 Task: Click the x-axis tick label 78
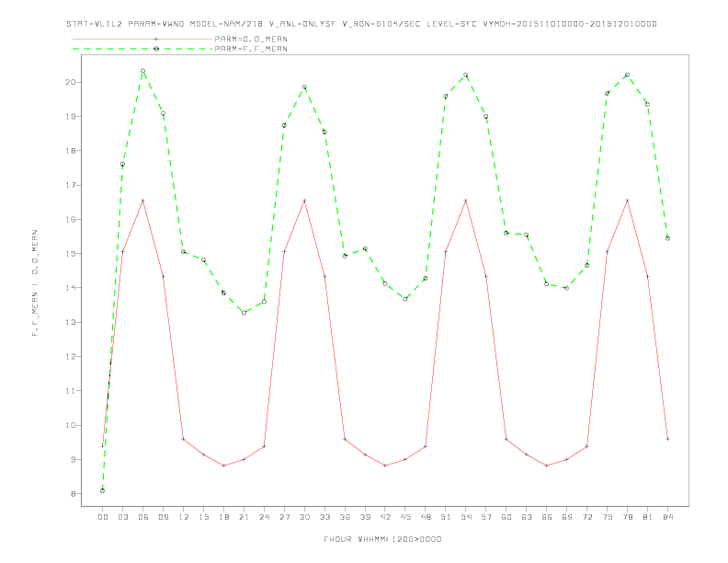click(627, 517)
